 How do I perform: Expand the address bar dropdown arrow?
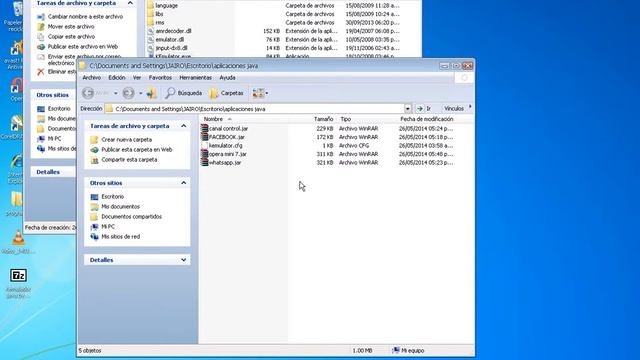coord(407,109)
